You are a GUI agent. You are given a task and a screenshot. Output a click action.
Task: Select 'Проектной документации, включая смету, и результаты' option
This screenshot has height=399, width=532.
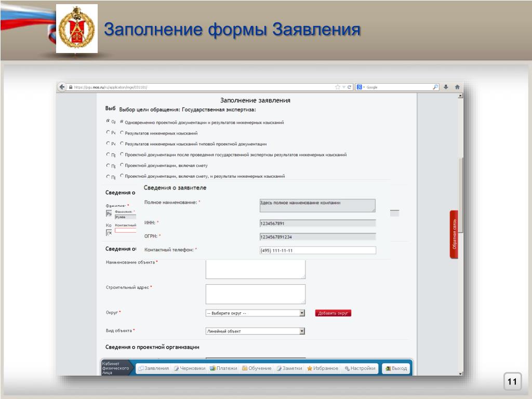pos(122,176)
